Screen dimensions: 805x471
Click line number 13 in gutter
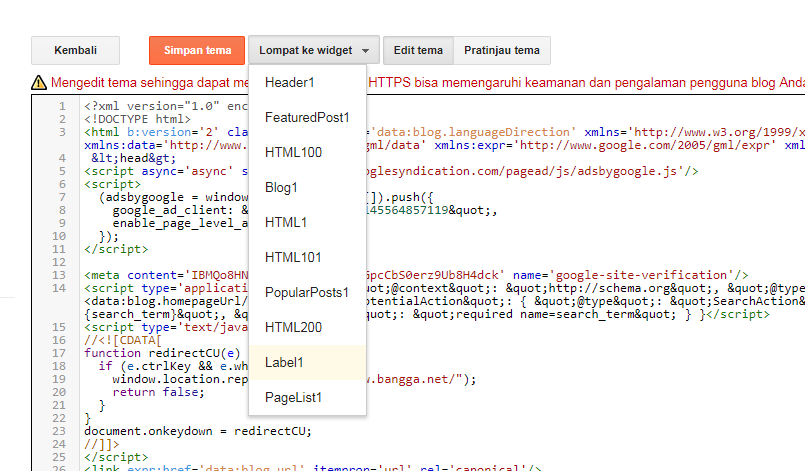pos(59,275)
